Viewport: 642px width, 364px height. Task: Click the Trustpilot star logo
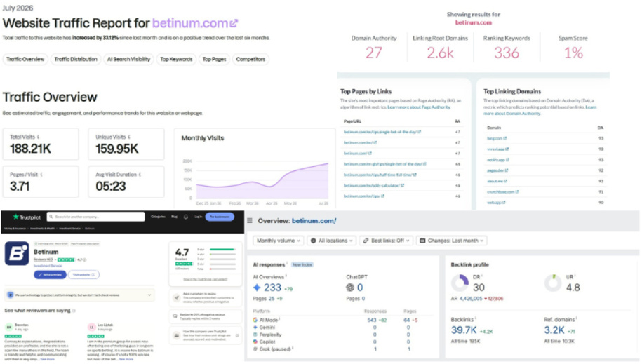[x=16, y=217]
